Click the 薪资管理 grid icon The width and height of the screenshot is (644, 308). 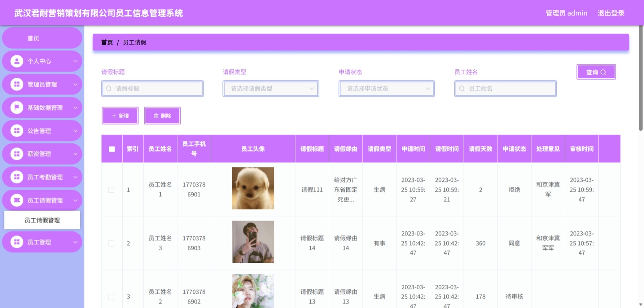tap(17, 154)
